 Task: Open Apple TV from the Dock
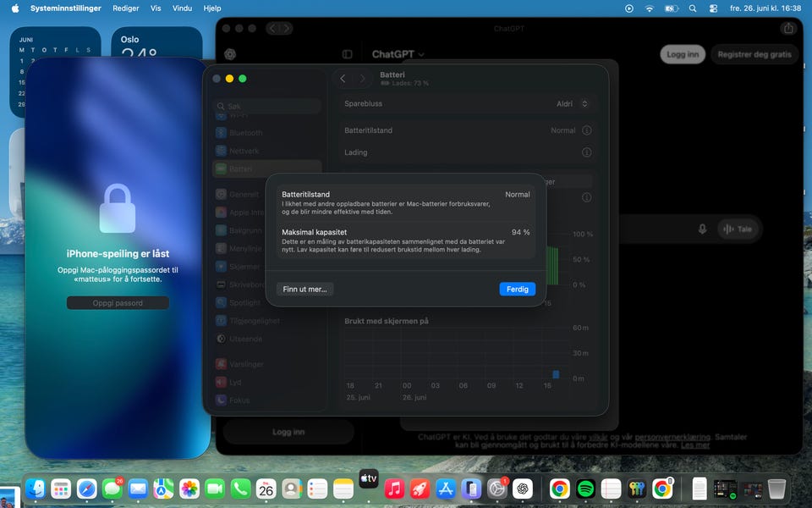pos(369,478)
